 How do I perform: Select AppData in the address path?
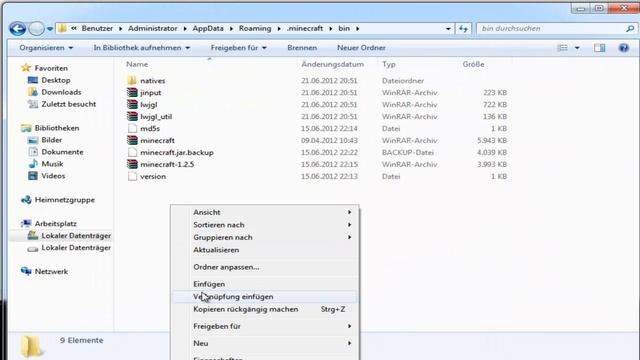pyautogui.click(x=208, y=29)
